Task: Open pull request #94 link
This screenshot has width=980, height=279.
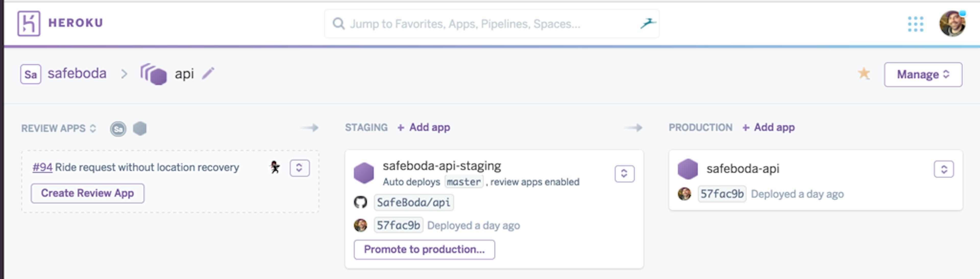Action: 42,167
